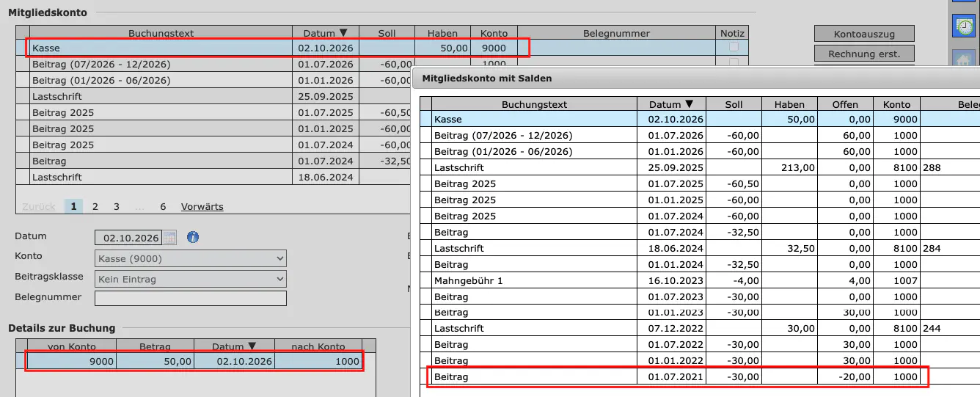The height and width of the screenshot is (397, 980).
Task: Click into the Datum field showing 02.10.2026
Action: click(129, 238)
